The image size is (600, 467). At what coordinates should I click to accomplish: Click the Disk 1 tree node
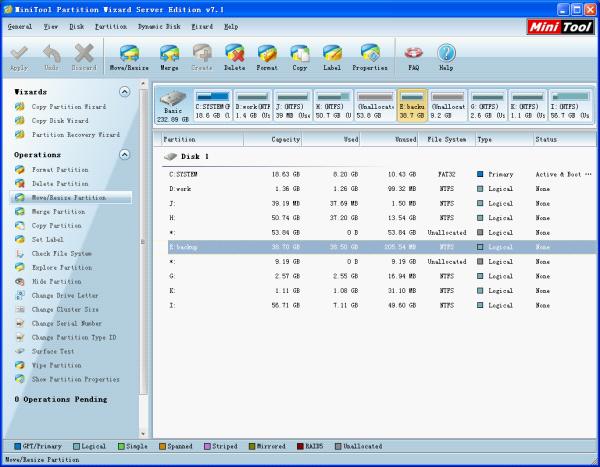[186, 156]
